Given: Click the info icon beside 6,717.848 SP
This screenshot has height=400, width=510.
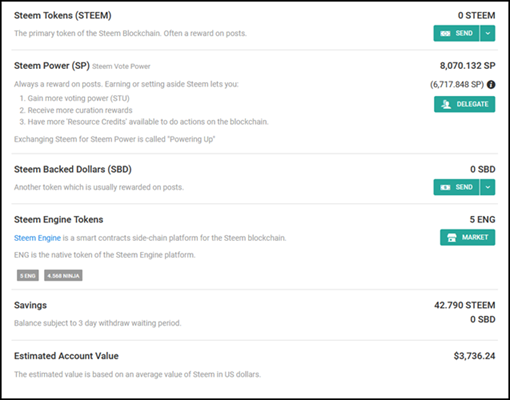Looking at the screenshot, I should tap(491, 85).
